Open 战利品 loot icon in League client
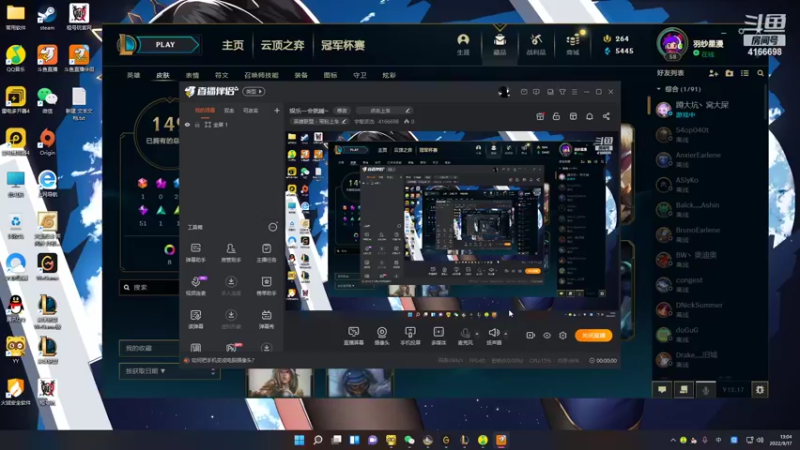 pyautogui.click(x=536, y=44)
